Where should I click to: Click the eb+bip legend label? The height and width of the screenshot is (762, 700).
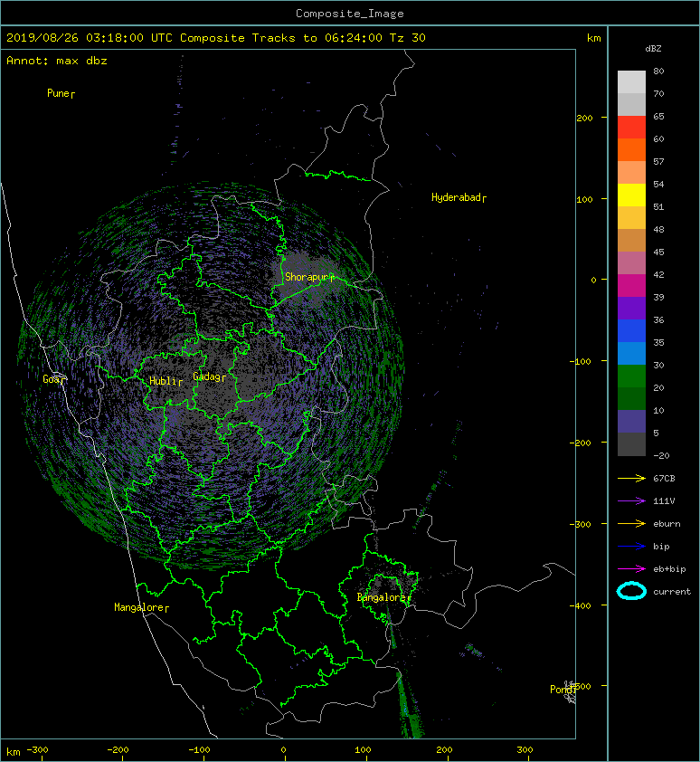tap(669, 569)
